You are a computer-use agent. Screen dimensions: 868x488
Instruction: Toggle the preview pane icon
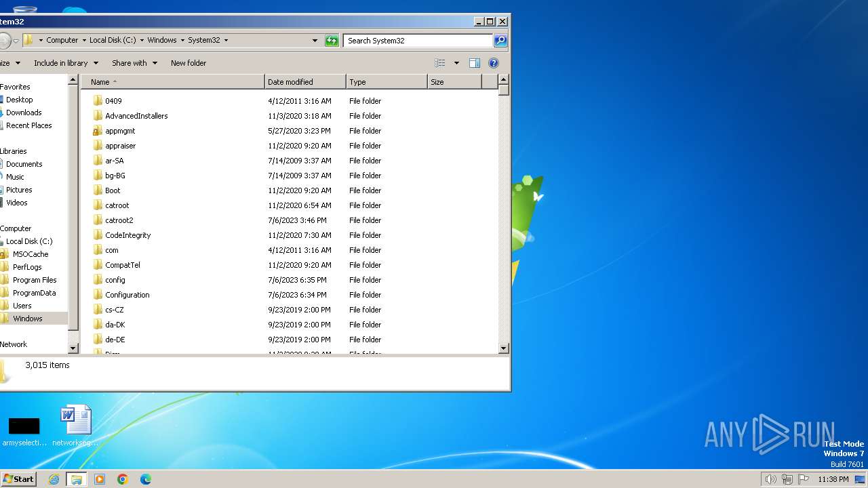coord(475,63)
